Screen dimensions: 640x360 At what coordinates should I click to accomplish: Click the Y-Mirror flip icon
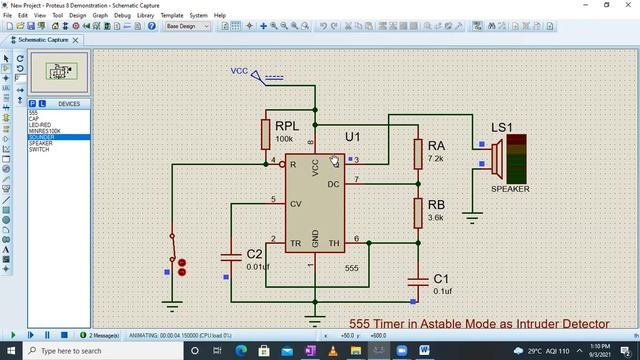click(20, 100)
